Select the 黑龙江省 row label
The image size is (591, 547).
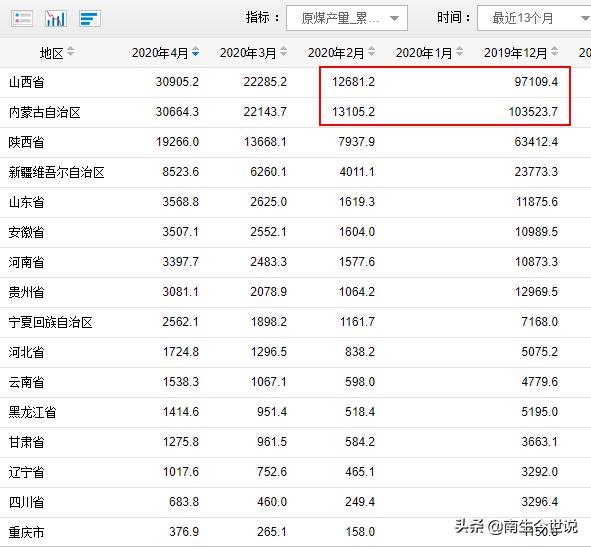pyautogui.click(x=32, y=412)
